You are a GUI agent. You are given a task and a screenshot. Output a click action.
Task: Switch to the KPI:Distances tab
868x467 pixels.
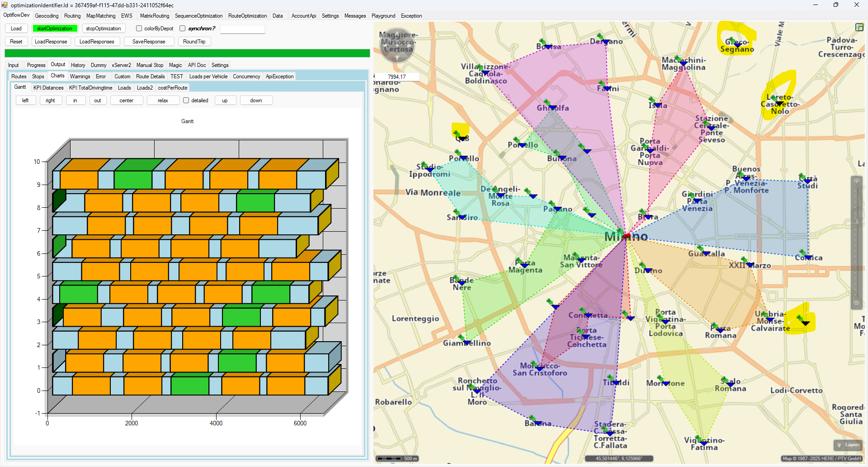48,88
